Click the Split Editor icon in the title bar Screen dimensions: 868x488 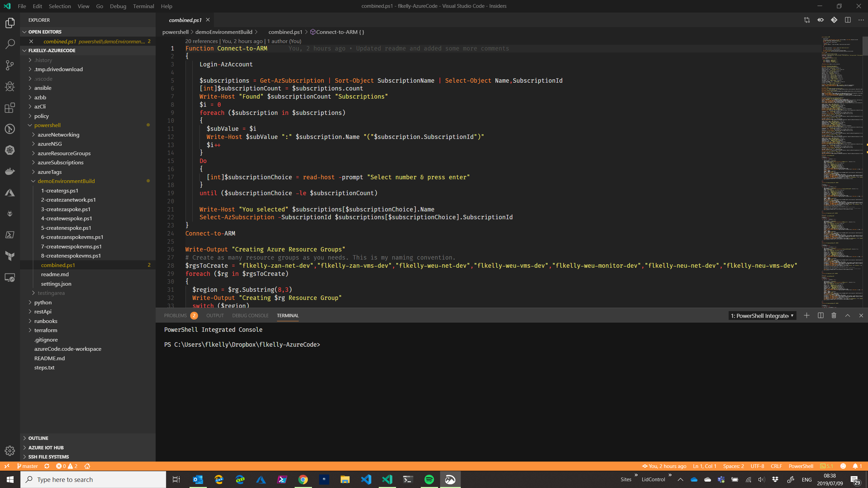848,20
